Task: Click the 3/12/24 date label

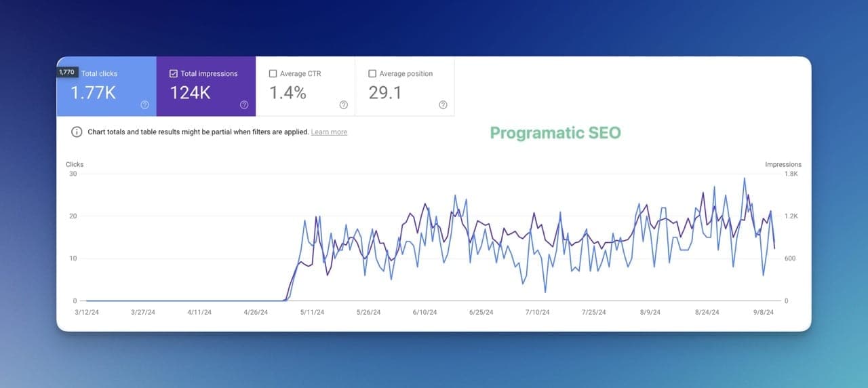Action: pyautogui.click(x=86, y=313)
